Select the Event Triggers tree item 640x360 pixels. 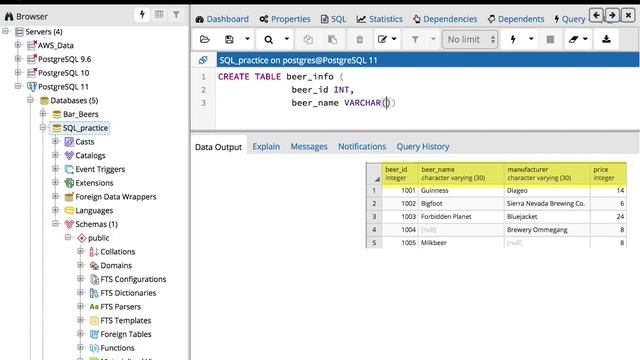100,169
